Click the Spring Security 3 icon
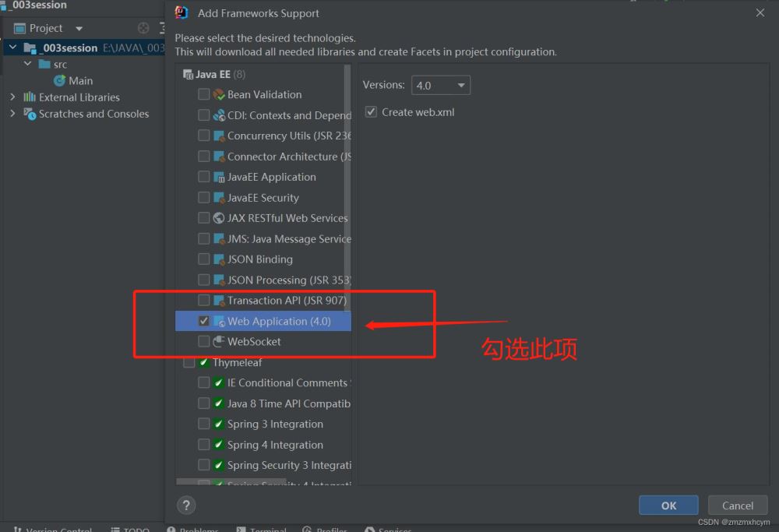Viewport: 779px width, 532px height. (x=218, y=465)
